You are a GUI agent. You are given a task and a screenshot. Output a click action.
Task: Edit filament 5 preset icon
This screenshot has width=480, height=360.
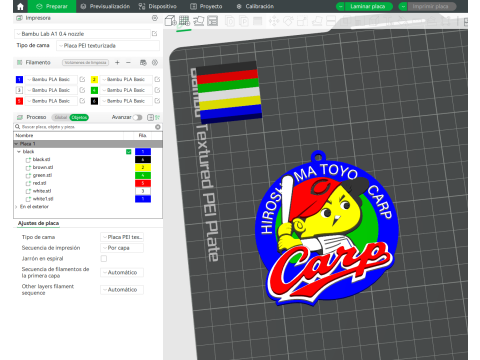point(82,101)
